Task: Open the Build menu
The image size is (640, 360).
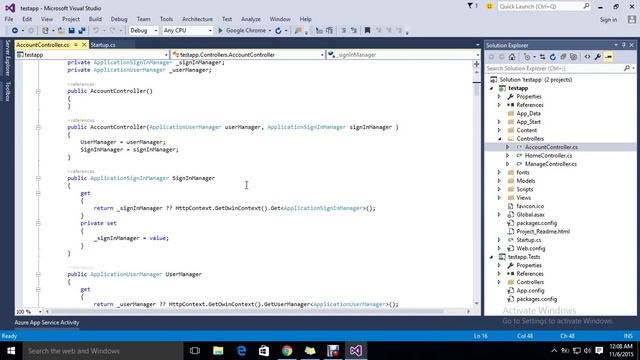Action: click(95, 19)
